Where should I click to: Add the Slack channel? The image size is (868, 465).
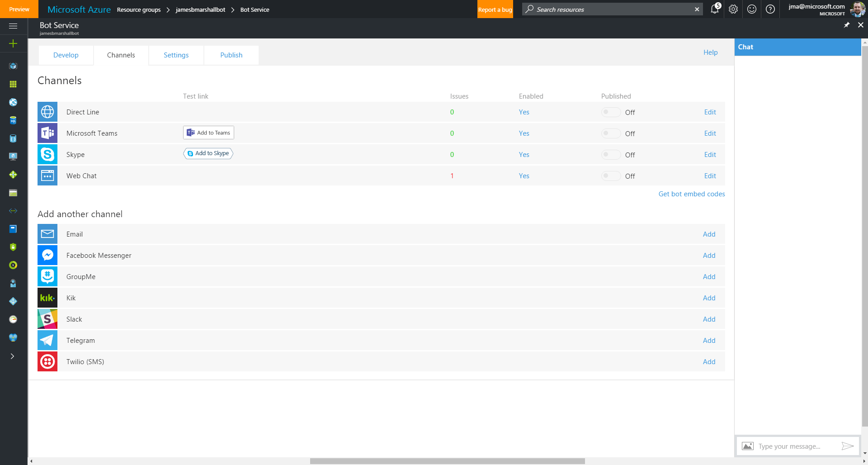pyautogui.click(x=709, y=319)
